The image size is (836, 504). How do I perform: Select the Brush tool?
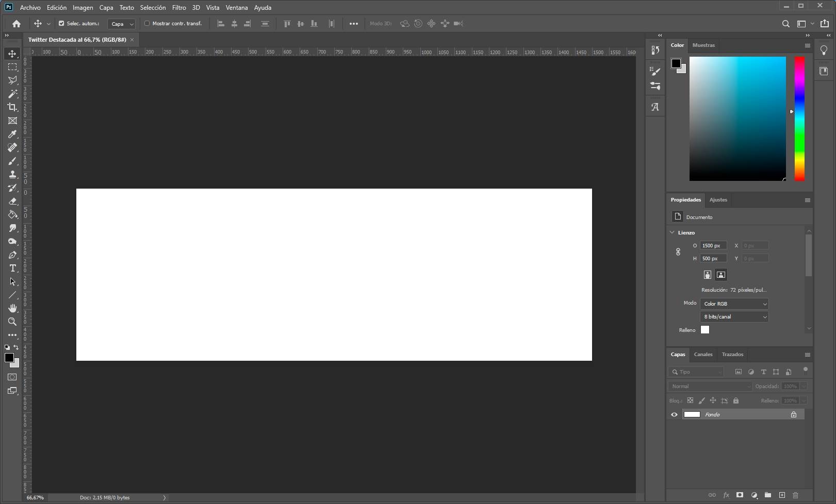pyautogui.click(x=12, y=161)
